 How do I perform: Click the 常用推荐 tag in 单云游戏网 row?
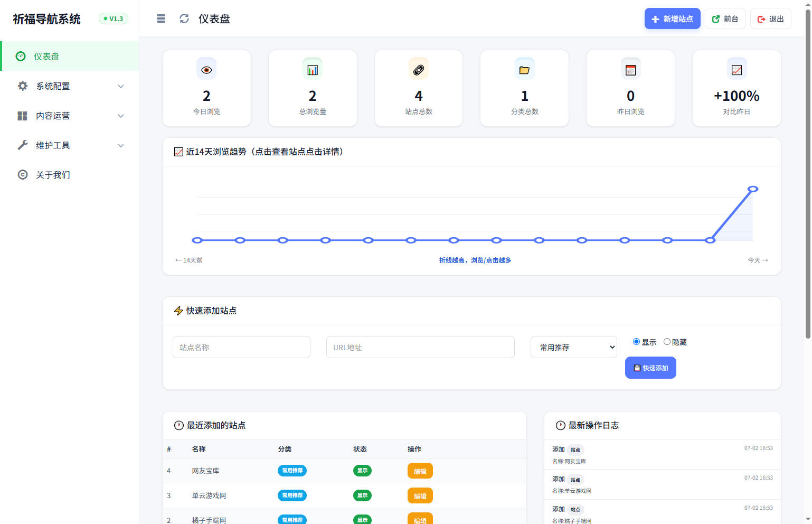point(292,495)
